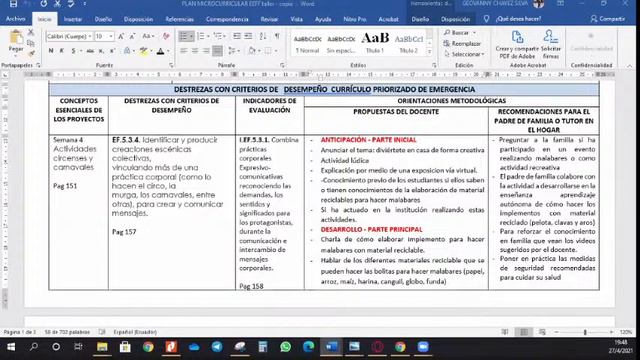The height and width of the screenshot is (360, 640).
Task: Switch to the Correspondencia tab
Action: point(227,19)
